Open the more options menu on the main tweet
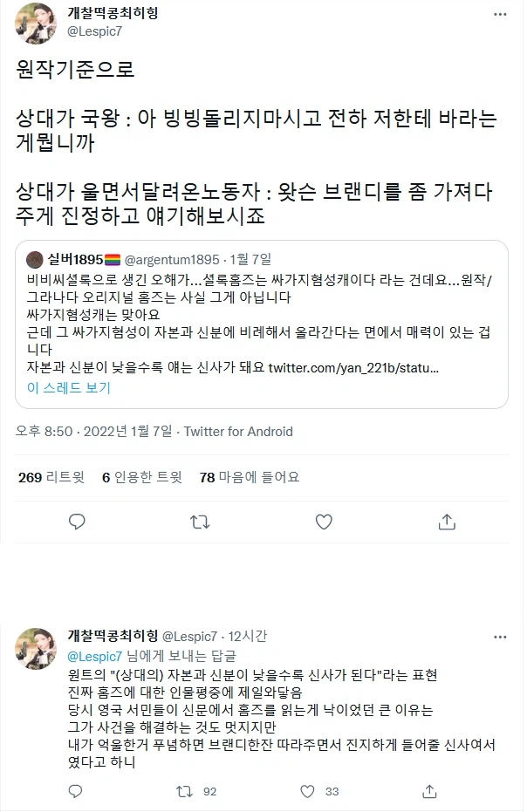Viewport: 527px width, 812px height. click(500, 12)
